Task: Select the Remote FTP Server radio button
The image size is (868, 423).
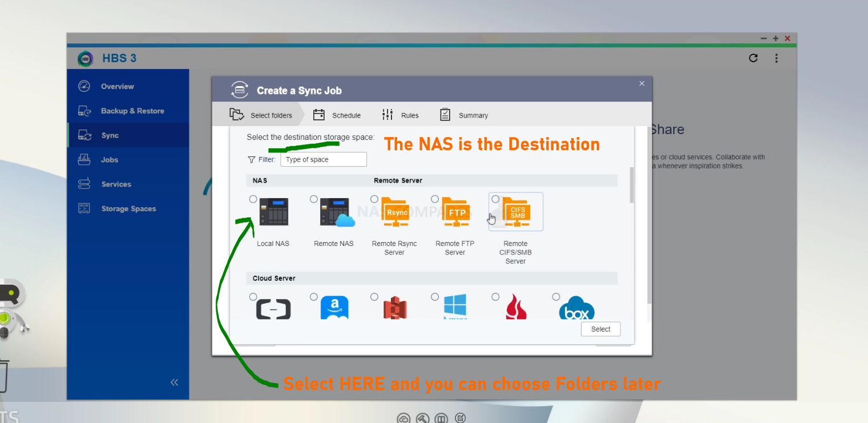Action: tap(435, 199)
